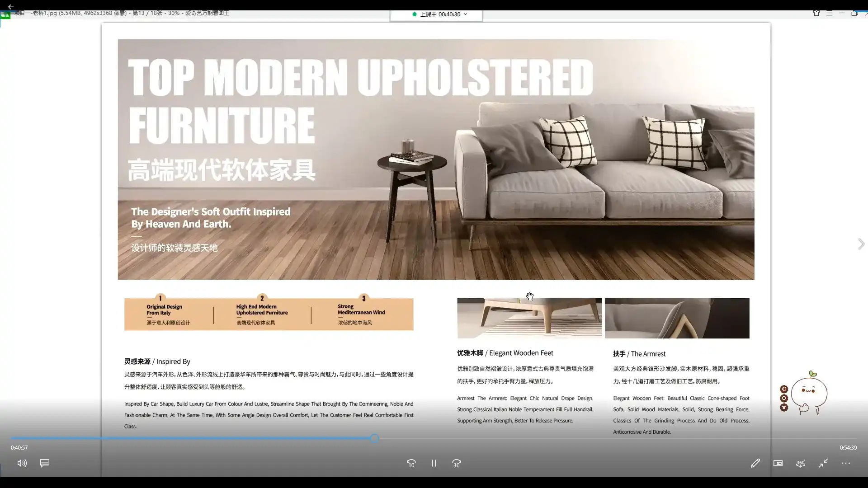The width and height of the screenshot is (868, 488).
Task: Click the speaker volume icon
Action: 21,463
